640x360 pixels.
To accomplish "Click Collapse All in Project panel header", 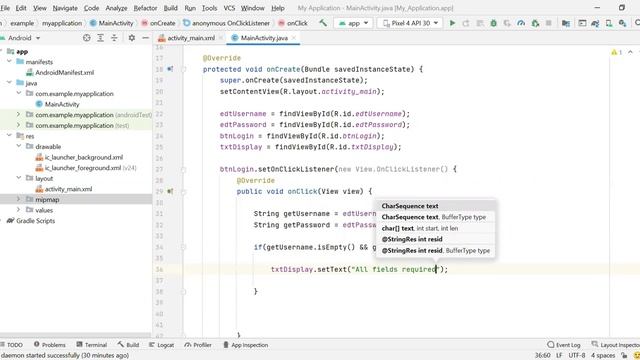I will pyautogui.click(x=114, y=38).
